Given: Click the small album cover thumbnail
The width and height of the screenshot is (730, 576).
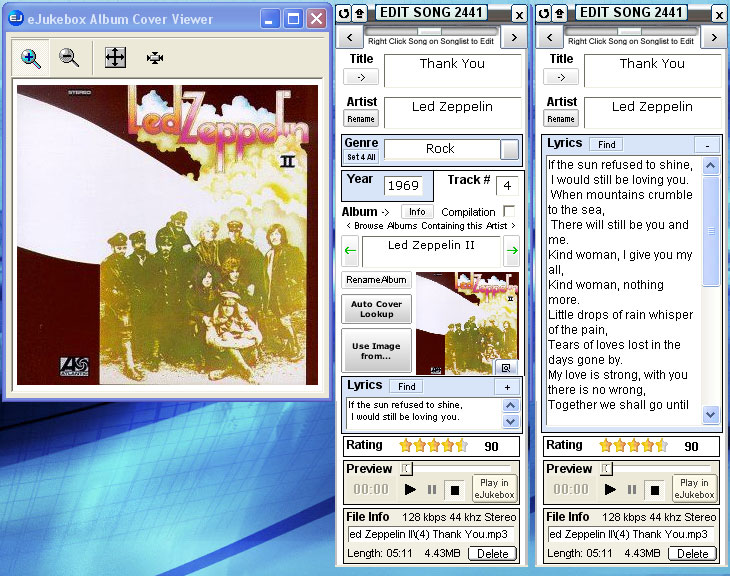Looking at the screenshot, I should click(x=467, y=323).
